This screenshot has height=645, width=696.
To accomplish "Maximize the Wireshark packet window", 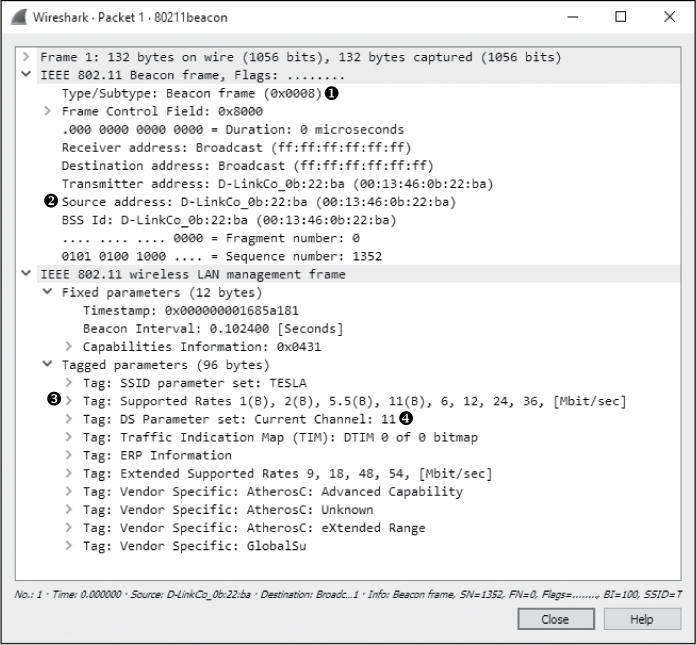I will pyautogui.click(x=621, y=17).
